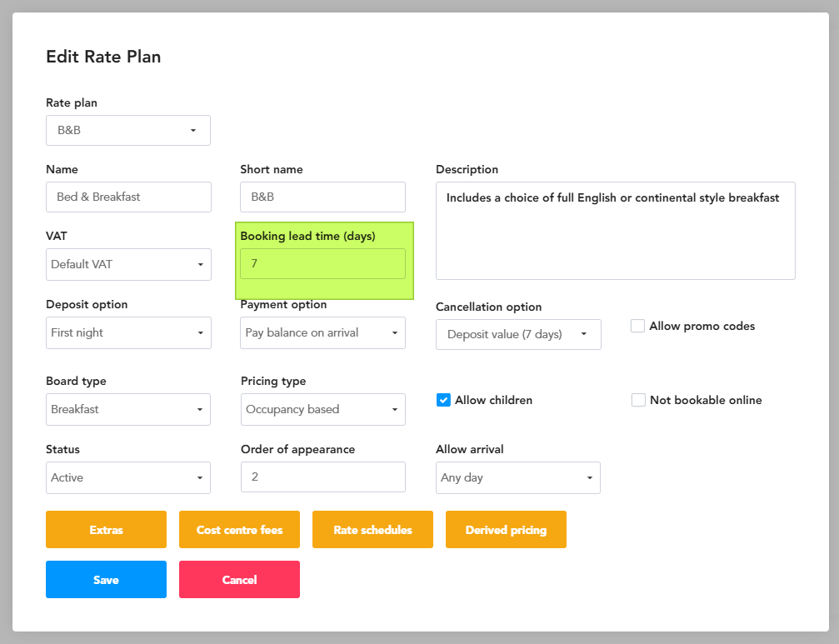
Task: Cancel editing the rate plan
Action: 239,579
